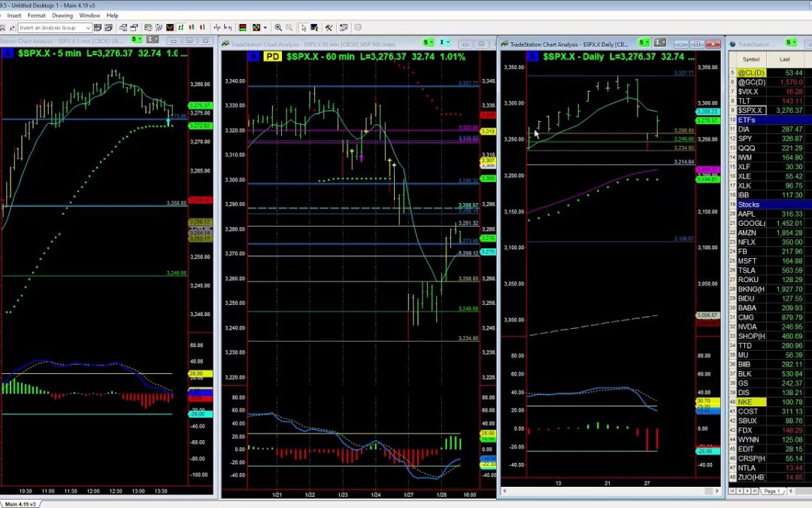Click the first icon after Analysis Group box

point(97,28)
